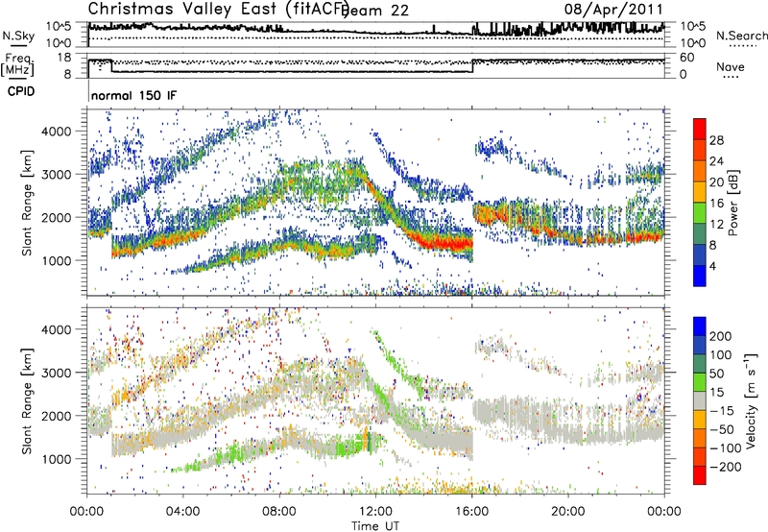
Task: Click the orange power colorbar segment near 20
Action: tap(700, 171)
